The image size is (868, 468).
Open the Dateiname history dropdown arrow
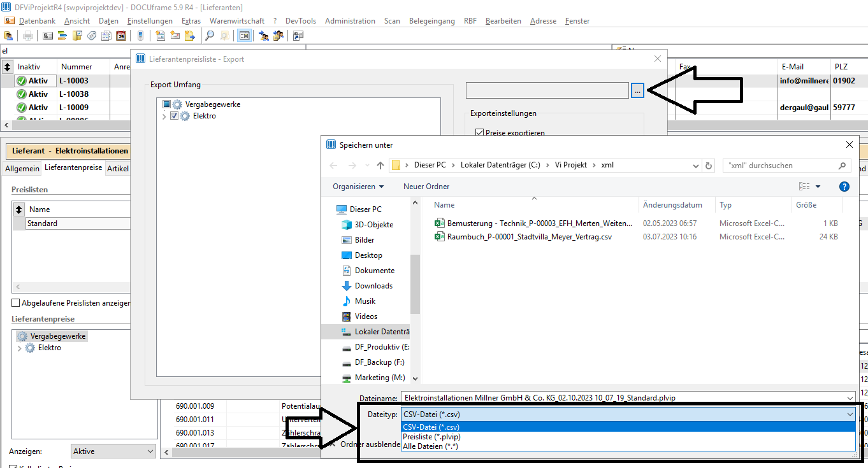(849, 397)
